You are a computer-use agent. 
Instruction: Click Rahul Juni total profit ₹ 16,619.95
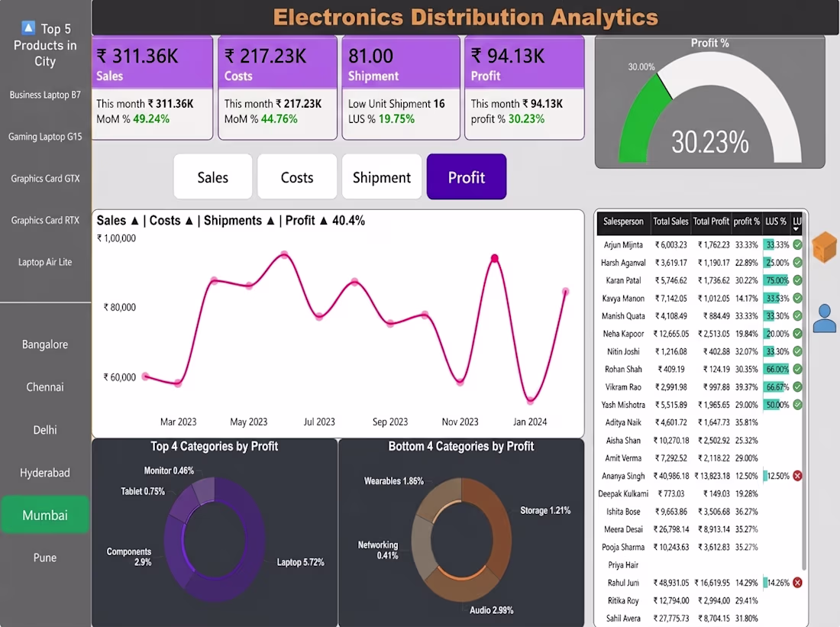click(712, 583)
